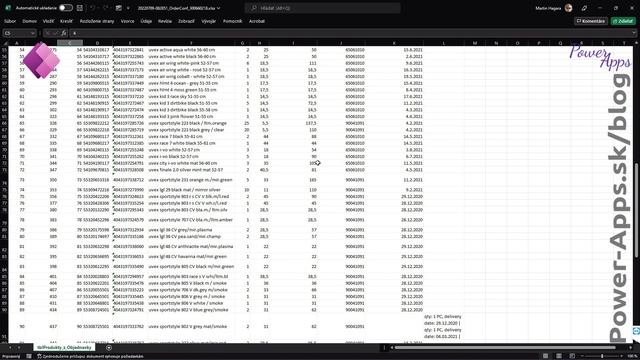Click cell 'uvex sportstyle 802 V blue grey/smoke'
The width and height of the screenshot is (640, 360).
(191, 310)
